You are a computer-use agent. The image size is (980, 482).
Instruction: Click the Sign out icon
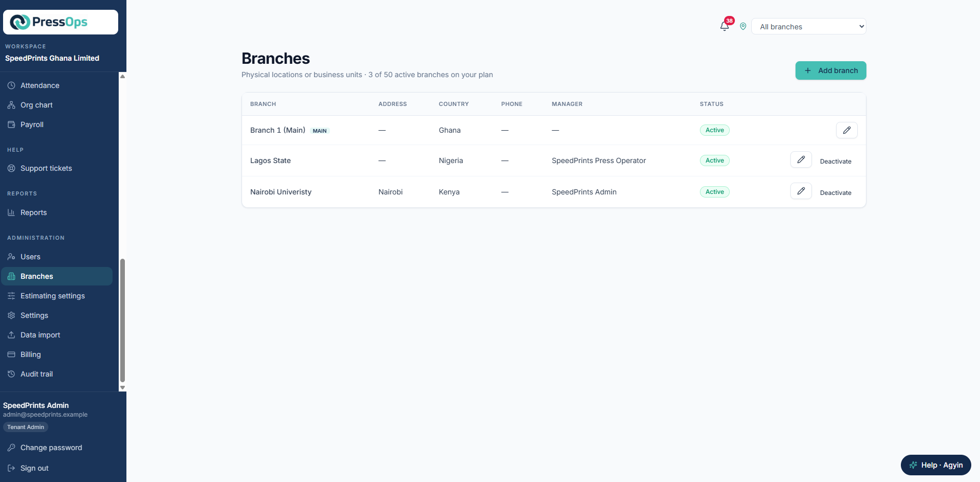pyautogui.click(x=11, y=468)
